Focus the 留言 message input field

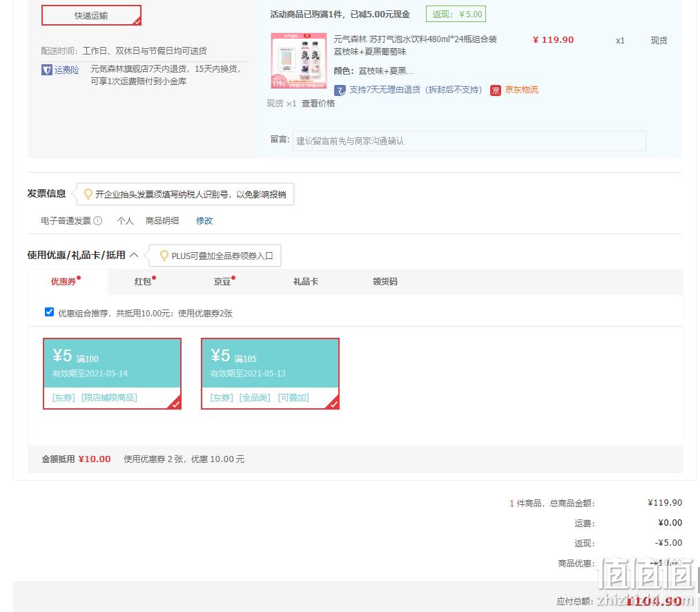[x=469, y=141]
